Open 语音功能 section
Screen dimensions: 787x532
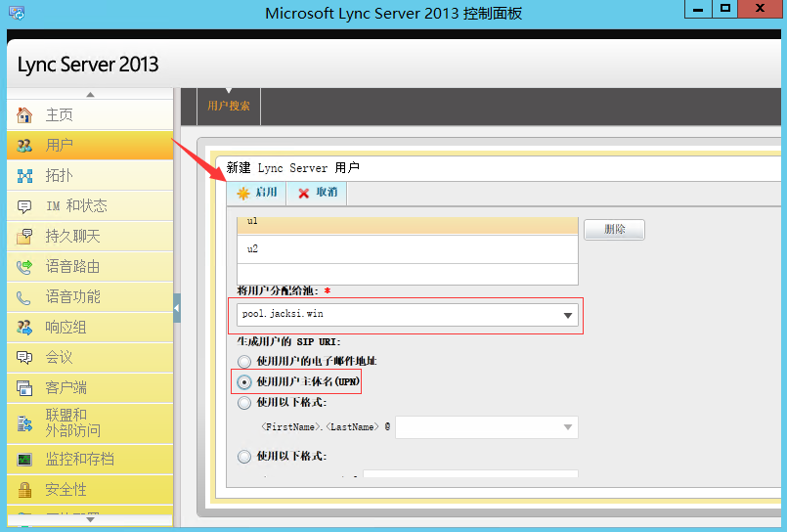(x=90, y=297)
